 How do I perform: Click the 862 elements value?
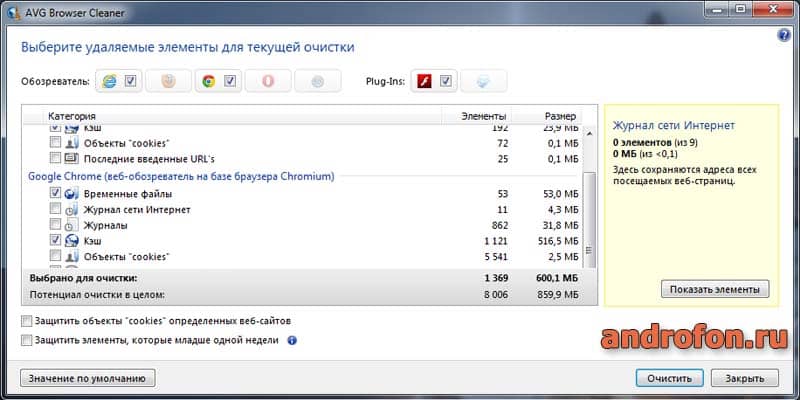[500, 225]
